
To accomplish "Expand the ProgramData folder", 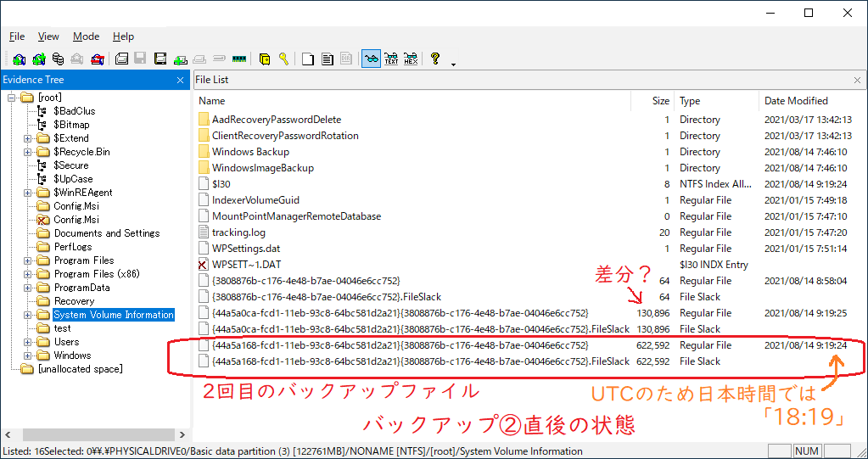I will pyautogui.click(x=28, y=288).
